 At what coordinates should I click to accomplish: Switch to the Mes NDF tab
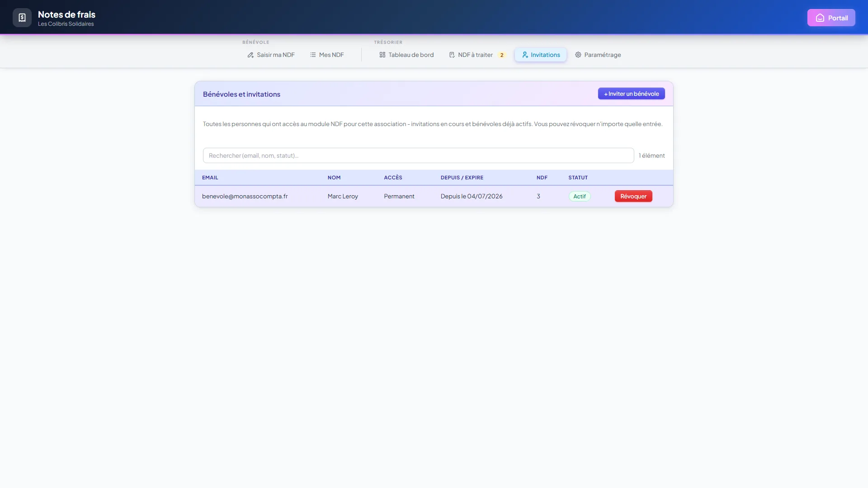[327, 55]
